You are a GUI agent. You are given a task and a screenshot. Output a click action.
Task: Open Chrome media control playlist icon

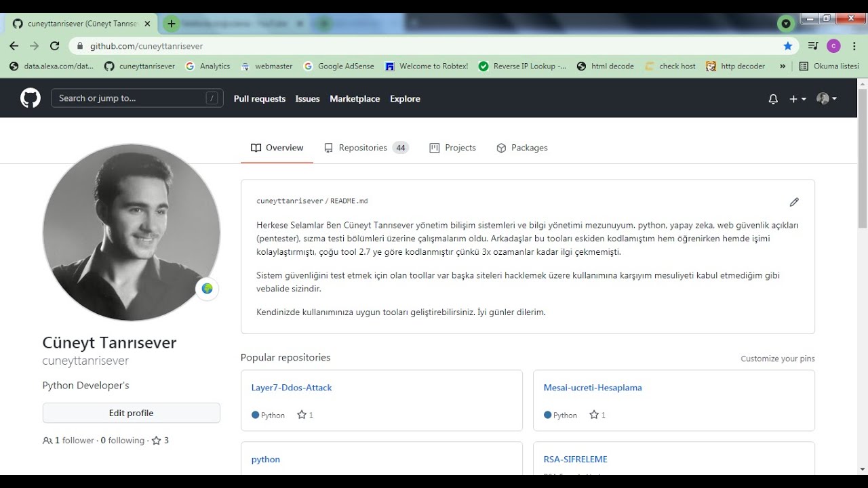tap(813, 46)
